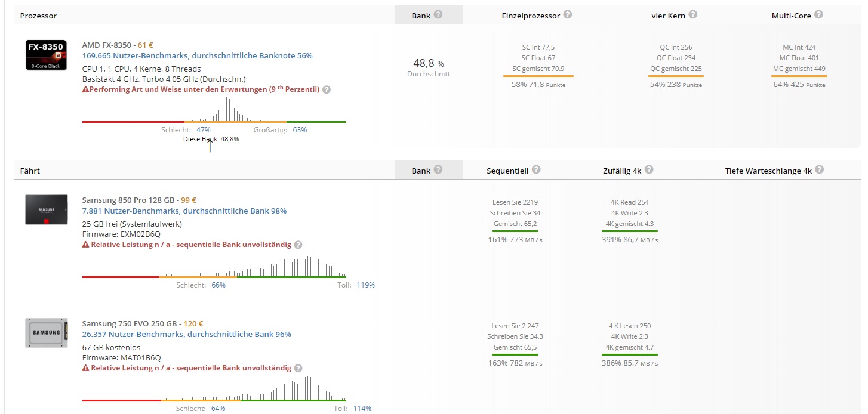Viewport: 868px width, 414px height.
Task: Open AMD FX-8350 169.665 Nutzer-Benchmarks link
Action: [197, 55]
